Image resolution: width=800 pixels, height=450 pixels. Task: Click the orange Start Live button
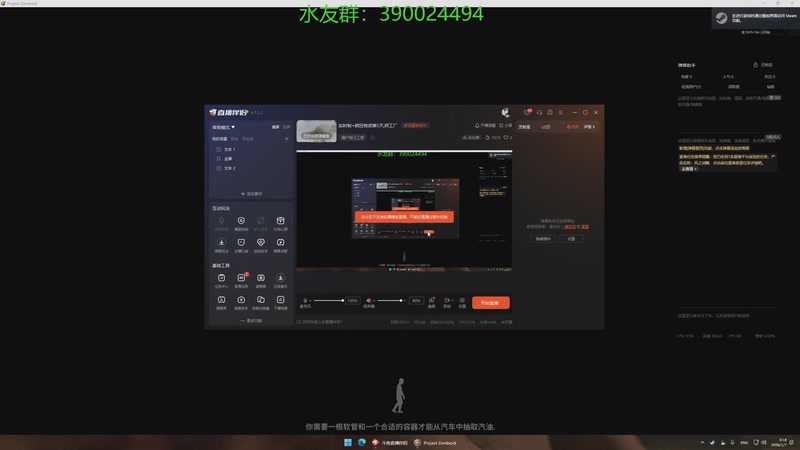click(491, 303)
